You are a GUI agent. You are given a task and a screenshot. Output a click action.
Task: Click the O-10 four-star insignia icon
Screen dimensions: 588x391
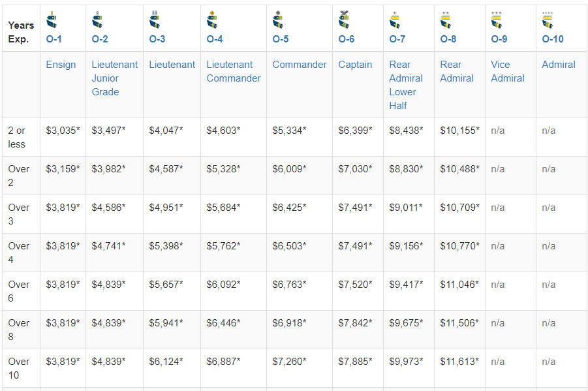pos(548,21)
